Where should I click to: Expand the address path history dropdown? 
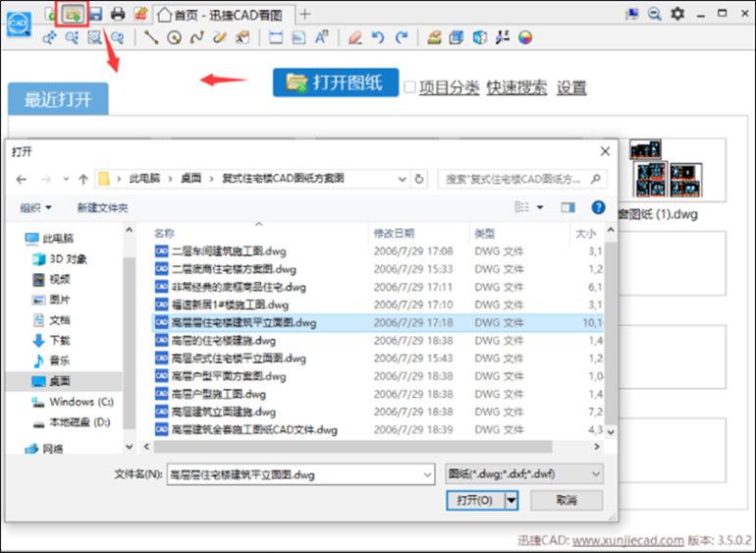click(x=402, y=179)
